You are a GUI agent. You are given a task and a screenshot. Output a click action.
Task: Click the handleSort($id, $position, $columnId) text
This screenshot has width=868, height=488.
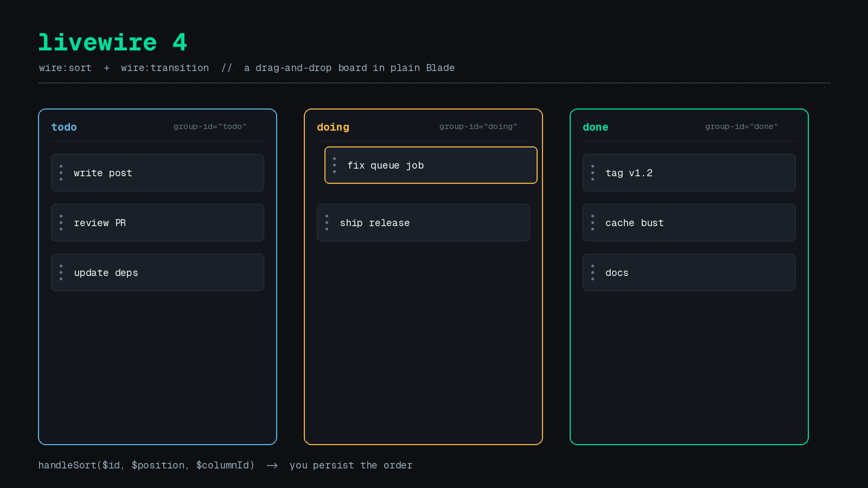(x=146, y=465)
